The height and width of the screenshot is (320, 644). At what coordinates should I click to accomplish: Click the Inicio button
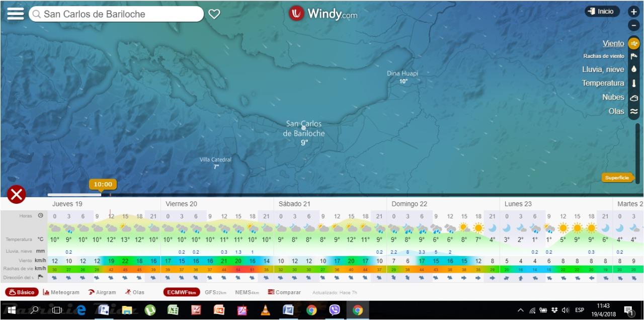pos(602,11)
